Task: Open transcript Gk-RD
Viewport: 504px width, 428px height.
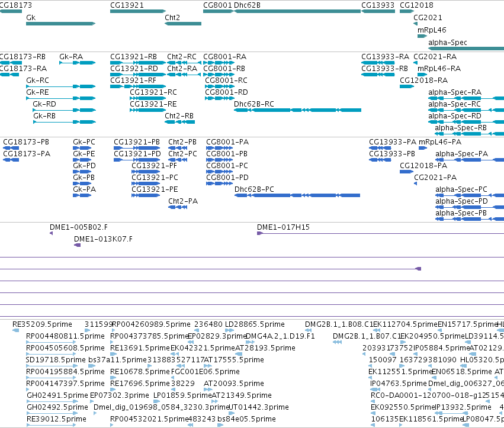Action: [x=44, y=104]
